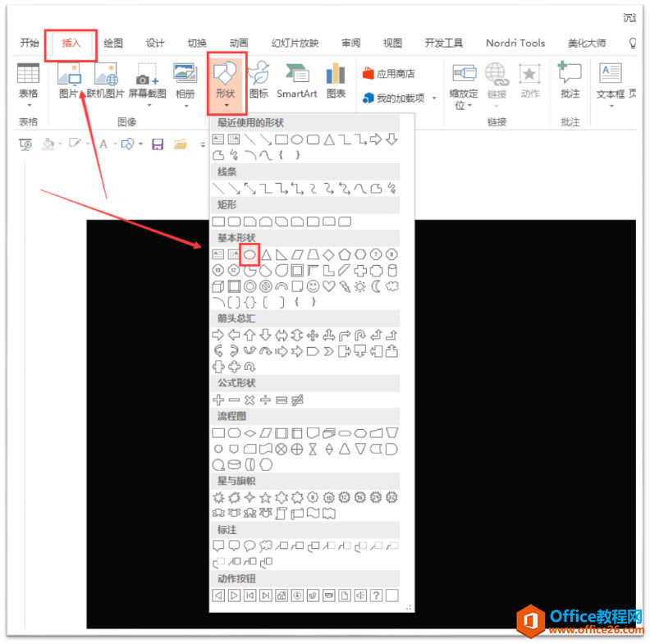The image size is (650, 644).
Task: Switch to the 绘图 tab
Action: click(112, 43)
